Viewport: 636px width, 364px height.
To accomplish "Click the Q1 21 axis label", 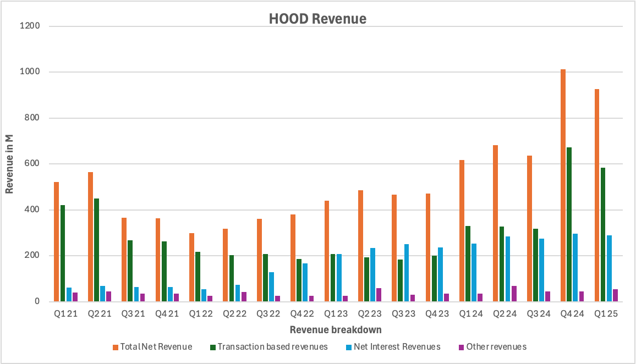I will pos(65,314).
